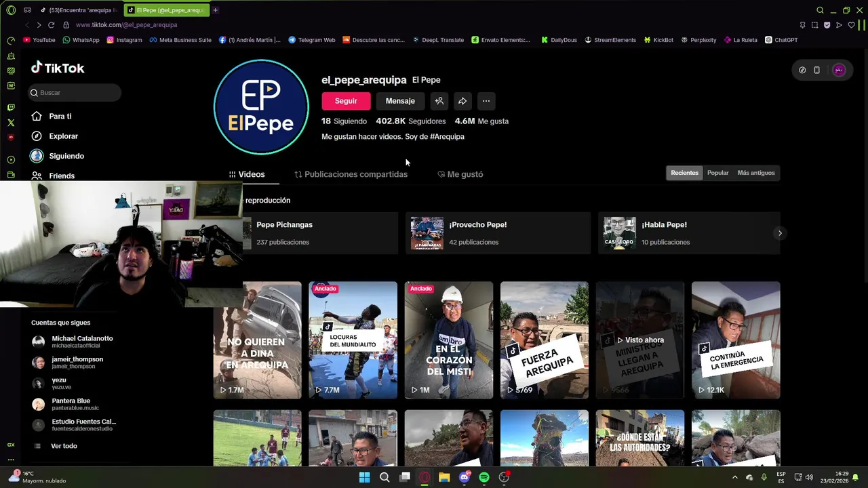Open the Opera GX main menu logo

tap(11, 10)
